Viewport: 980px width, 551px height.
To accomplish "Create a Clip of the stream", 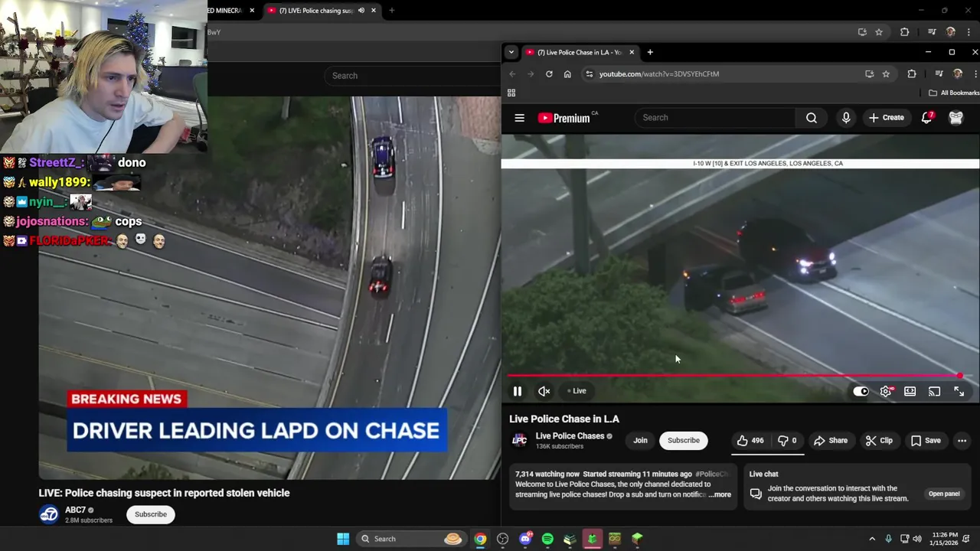I will pos(879,441).
